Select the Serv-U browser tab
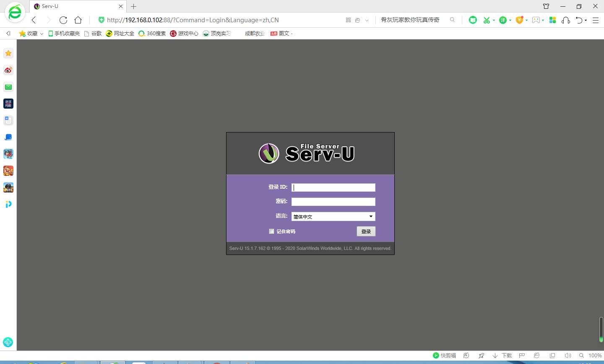The width and height of the screenshot is (604, 364). coord(78,6)
